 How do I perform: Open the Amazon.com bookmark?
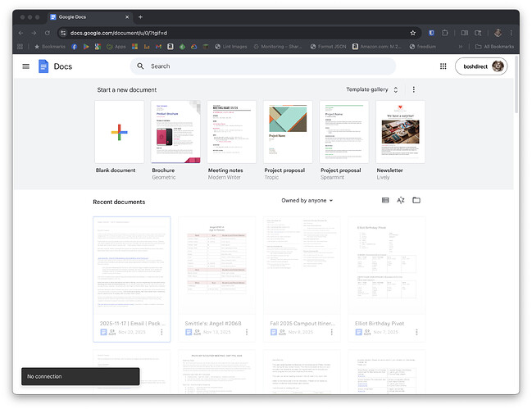point(376,47)
